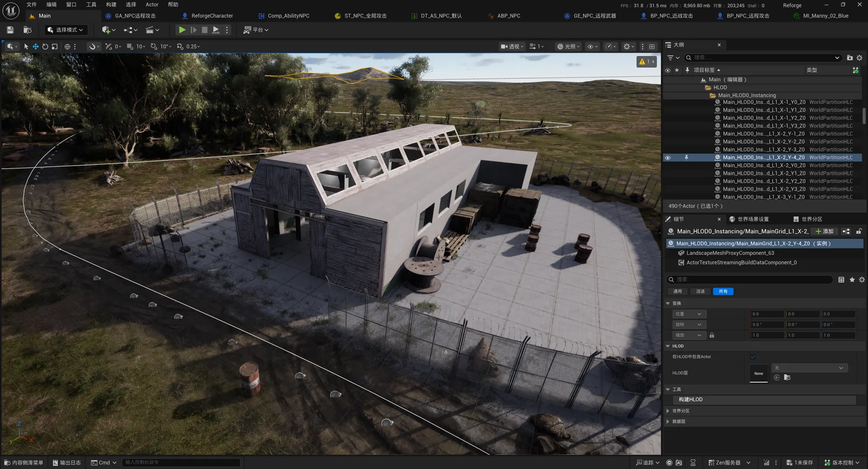Toggle visibility eye for selected L1_X-2_Y-4_Z0 row
868x469 pixels.
click(668, 158)
